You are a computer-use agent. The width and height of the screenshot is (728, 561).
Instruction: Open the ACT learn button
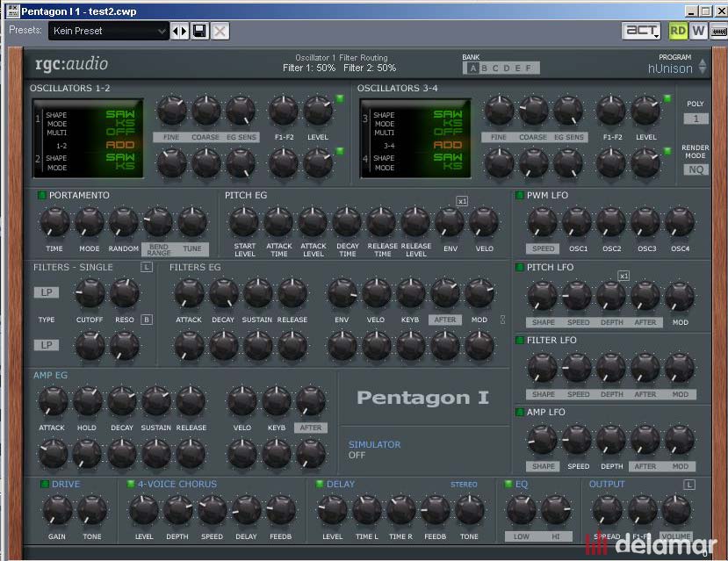click(641, 31)
